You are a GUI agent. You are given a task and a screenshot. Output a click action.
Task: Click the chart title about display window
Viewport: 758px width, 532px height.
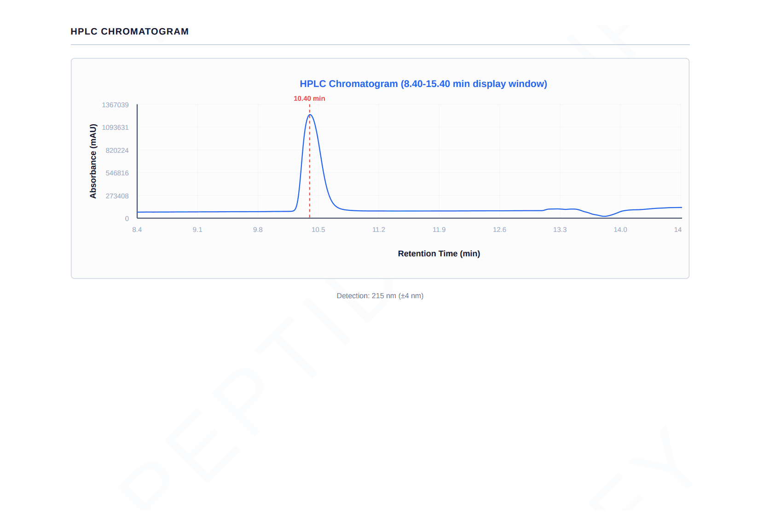tap(423, 84)
